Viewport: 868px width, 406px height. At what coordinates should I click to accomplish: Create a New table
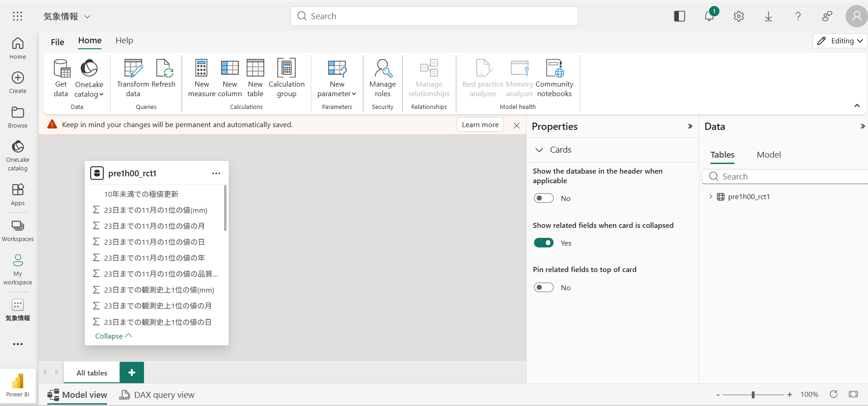coord(255,78)
